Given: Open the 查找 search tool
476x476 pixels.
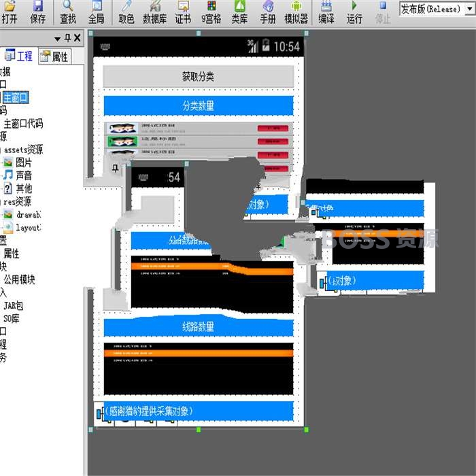Looking at the screenshot, I should pyautogui.click(x=68, y=12).
